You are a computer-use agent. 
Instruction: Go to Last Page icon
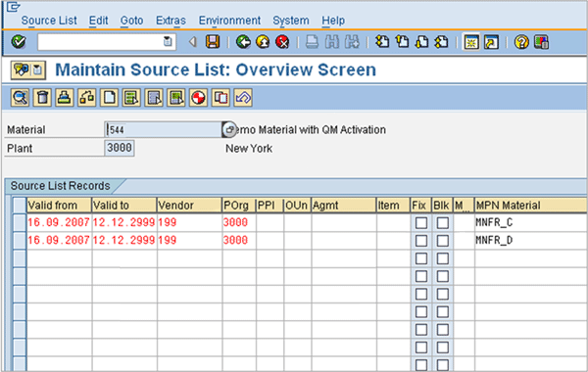point(441,42)
